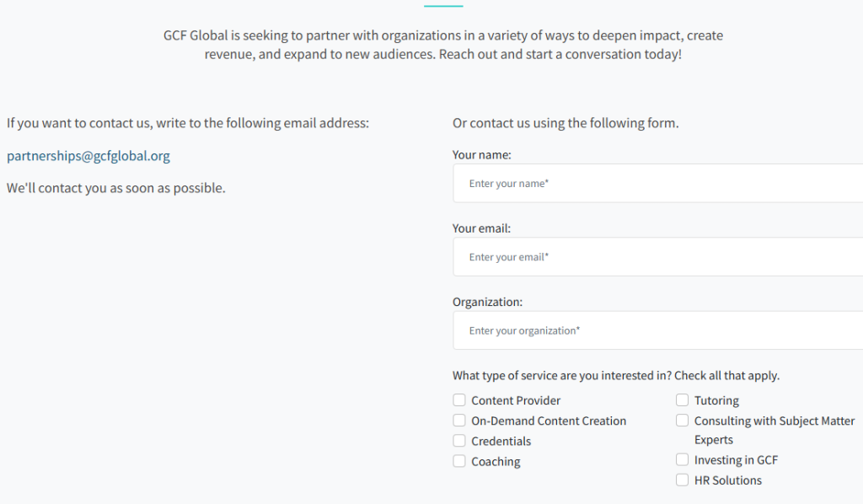Tick the Credentials checkbox

point(459,441)
